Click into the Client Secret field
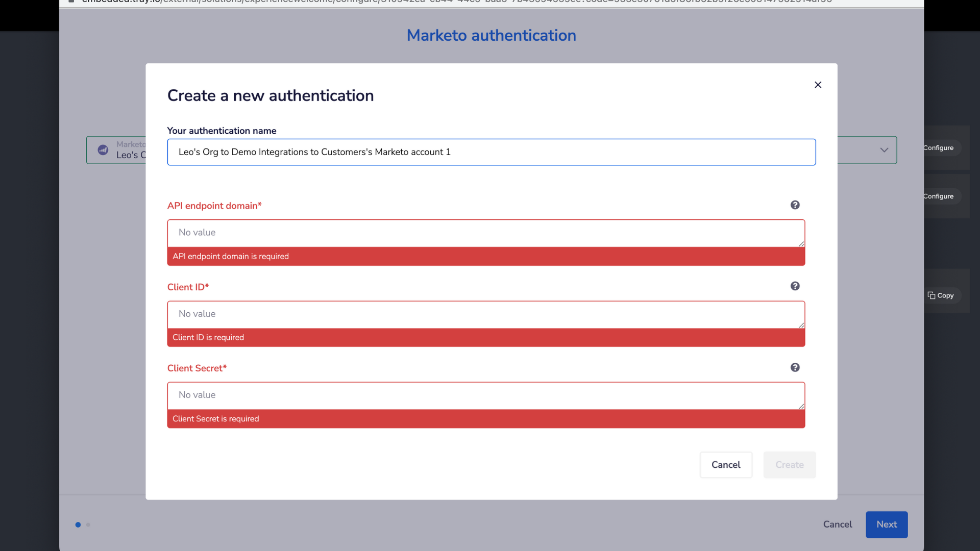 click(486, 395)
